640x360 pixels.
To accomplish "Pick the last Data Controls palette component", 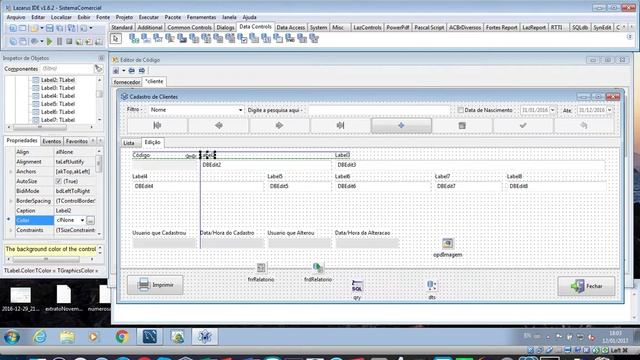I will click(x=314, y=39).
